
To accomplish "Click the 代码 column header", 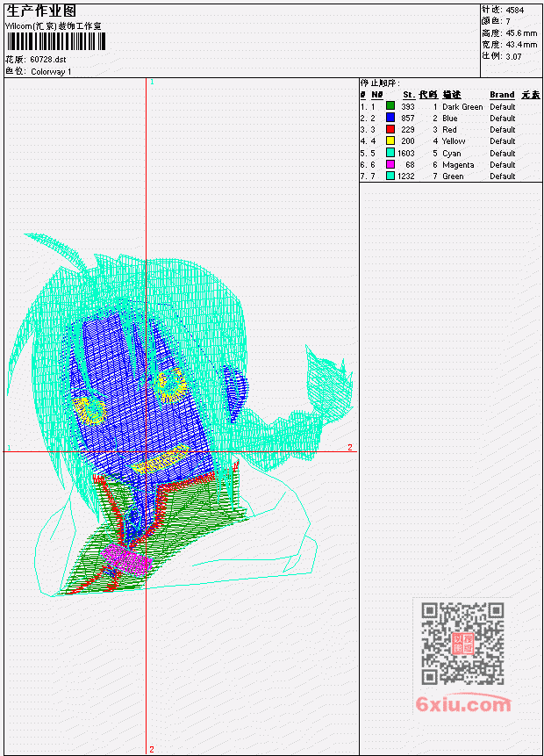I will point(428,95).
